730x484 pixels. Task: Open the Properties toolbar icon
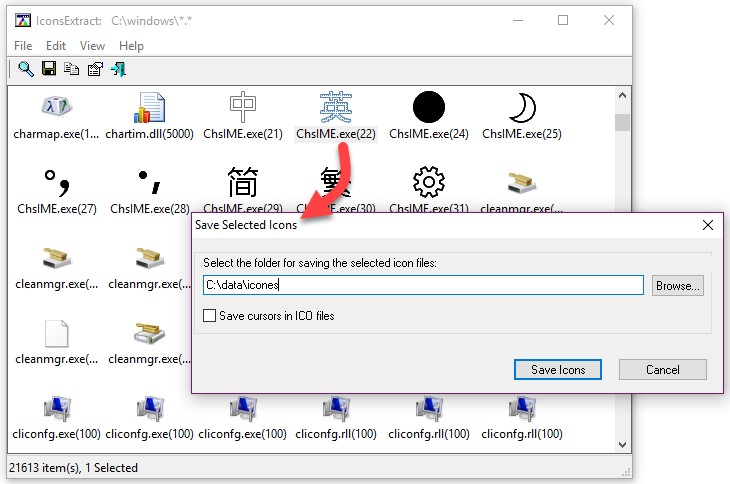click(x=95, y=69)
